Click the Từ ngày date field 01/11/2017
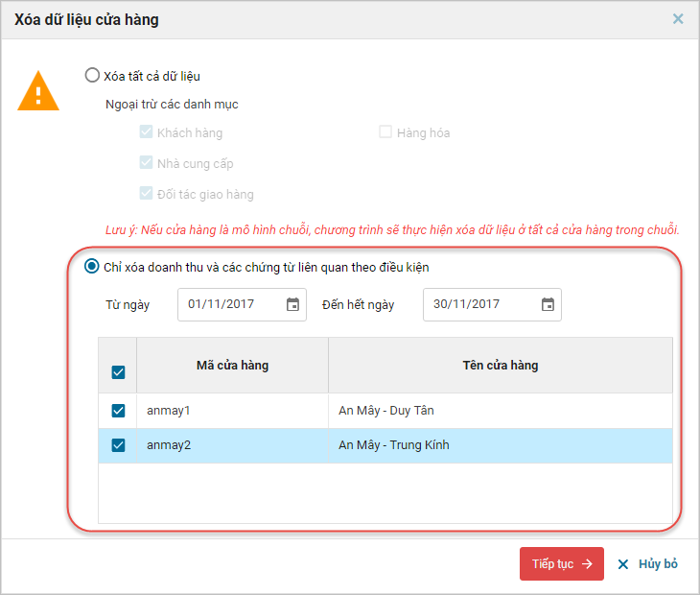 tap(232, 304)
